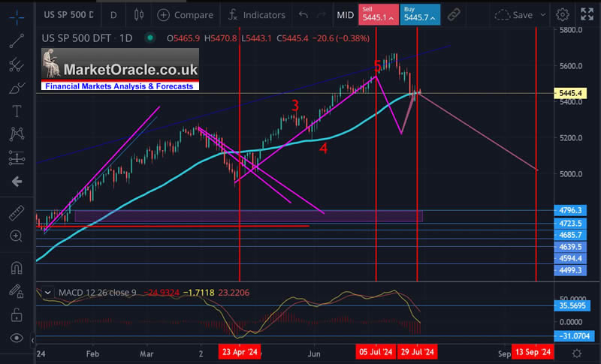Collapse the left drawing toolbar arrow

pos(32,340)
